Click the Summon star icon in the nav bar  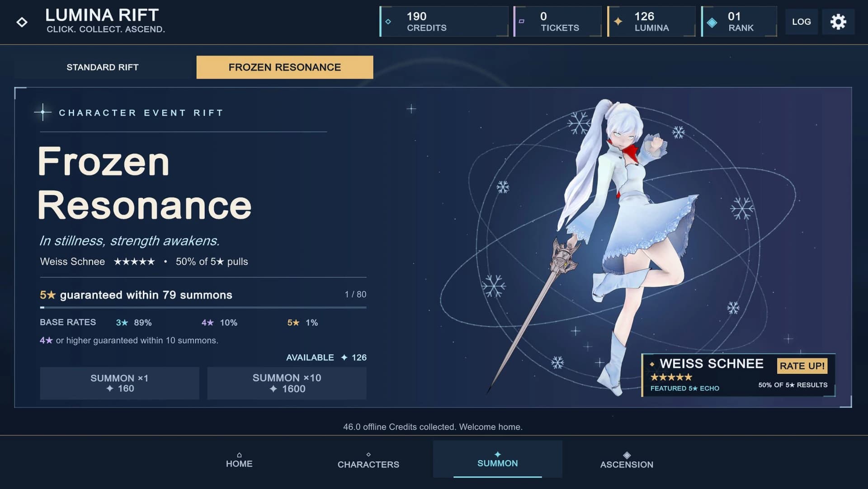498,454
